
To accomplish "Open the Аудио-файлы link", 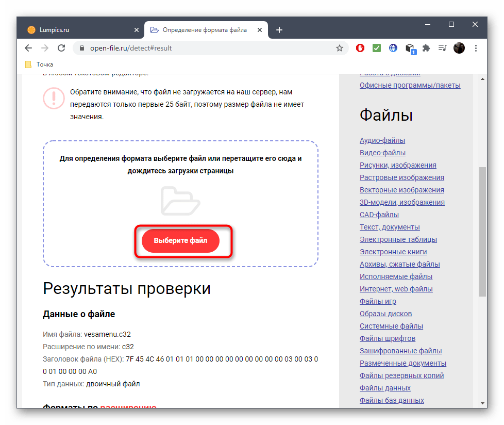I will [382, 140].
